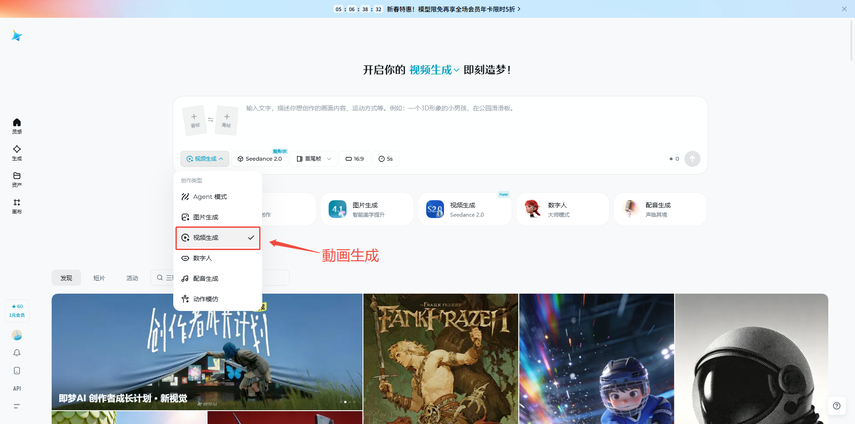Viewport: 855px width, 424px height.
Task: Open the 灵感 home section in sidebar
Action: point(17,126)
